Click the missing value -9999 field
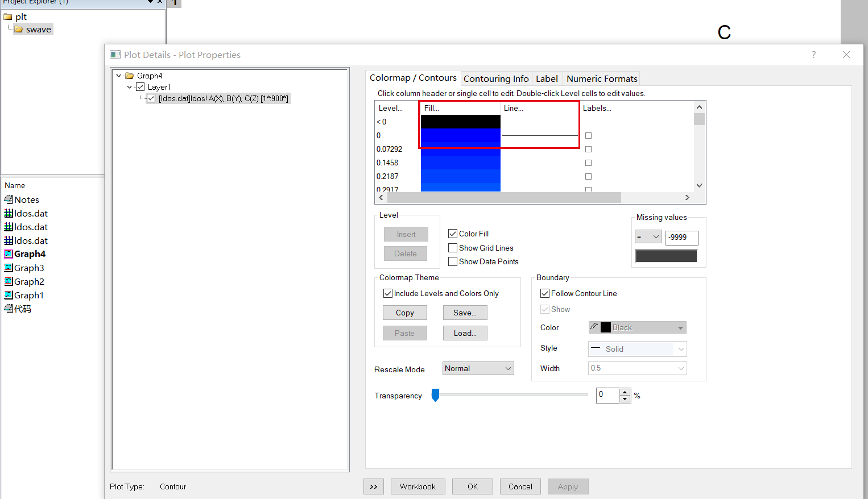This screenshot has width=868, height=499. [682, 238]
